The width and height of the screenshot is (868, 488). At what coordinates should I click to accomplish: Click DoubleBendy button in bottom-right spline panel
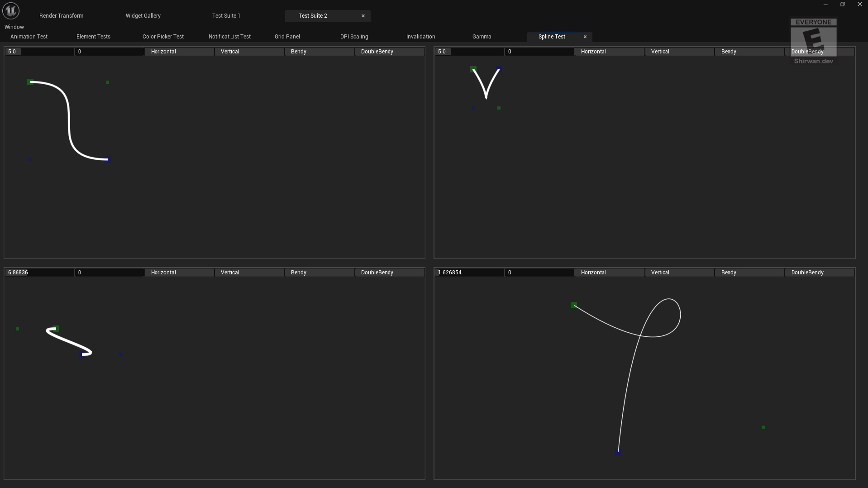click(820, 273)
